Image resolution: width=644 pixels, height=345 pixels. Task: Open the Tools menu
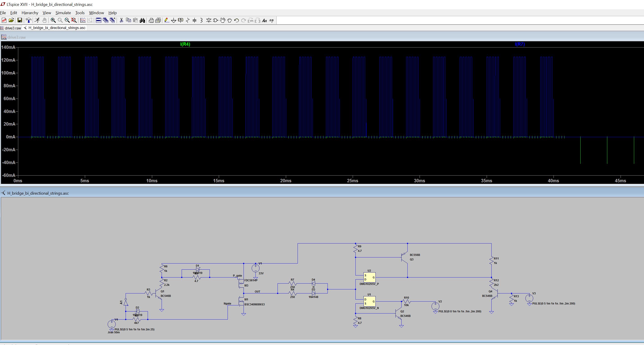[80, 13]
